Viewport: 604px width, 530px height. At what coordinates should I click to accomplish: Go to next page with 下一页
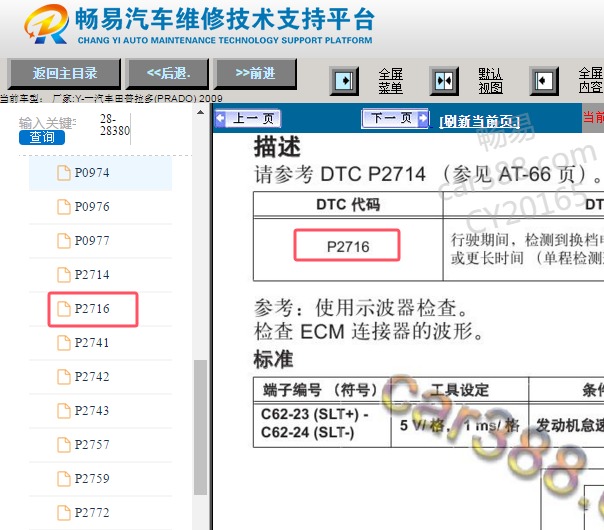(x=395, y=118)
